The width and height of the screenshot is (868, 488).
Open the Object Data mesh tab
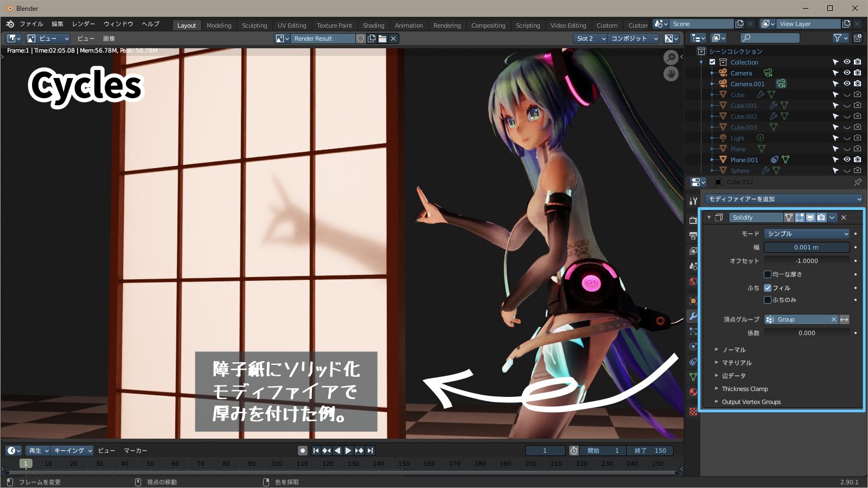click(x=693, y=376)
